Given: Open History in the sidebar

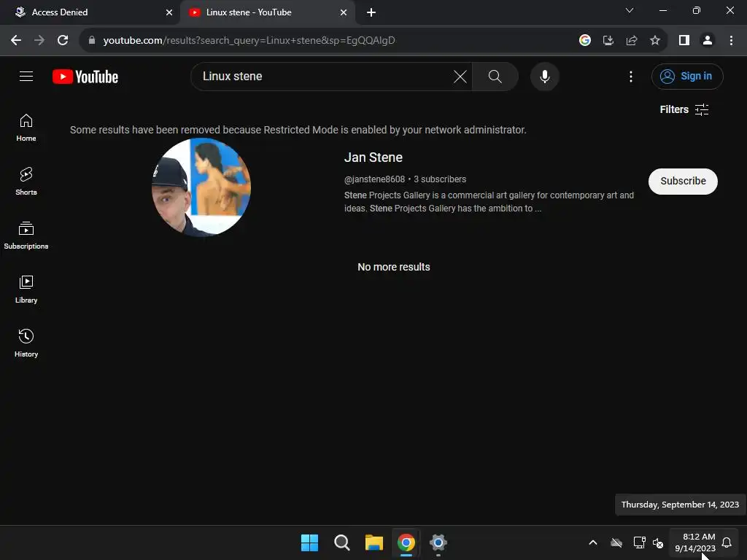Looking at the screenshot, I should pos(26,343).
